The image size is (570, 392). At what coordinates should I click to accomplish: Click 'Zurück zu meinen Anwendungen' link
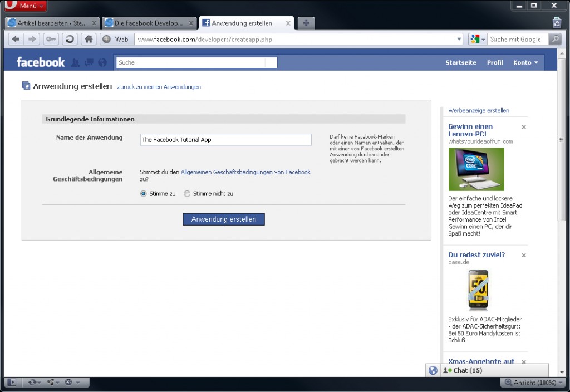(x=159, y=87)
